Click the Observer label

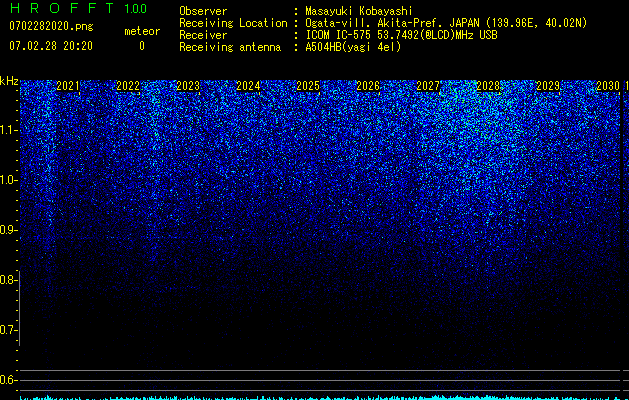click(x=203, y=11)
